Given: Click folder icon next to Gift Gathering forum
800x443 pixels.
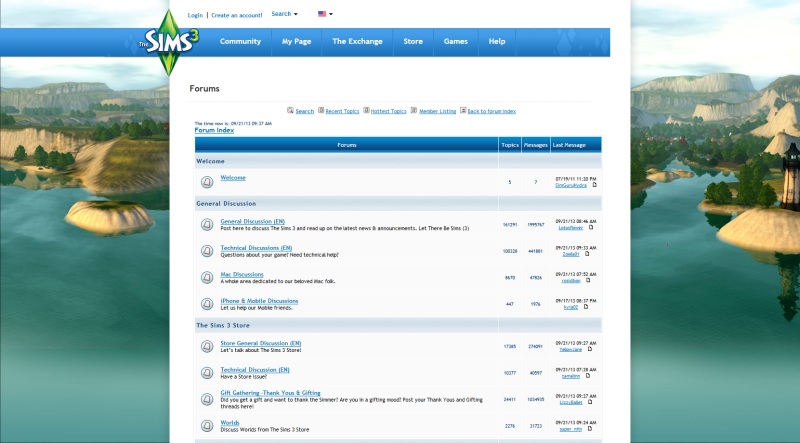Looking at the screenshot, I should click(207, 399).
